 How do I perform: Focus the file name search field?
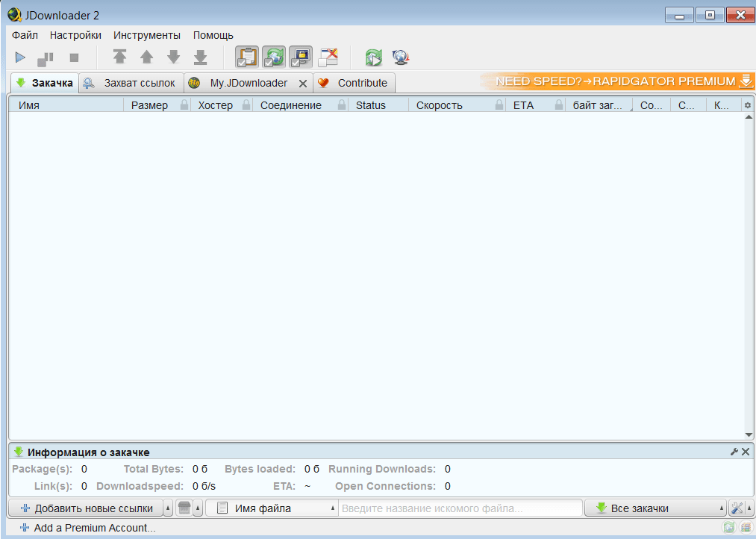click(460, 508)
